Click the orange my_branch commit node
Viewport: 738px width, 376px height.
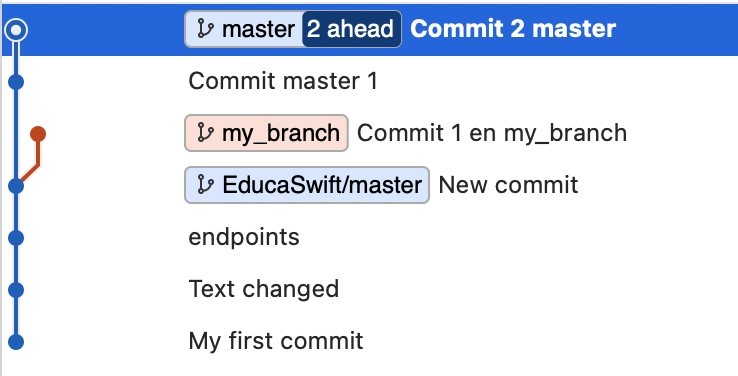(38, 134)
